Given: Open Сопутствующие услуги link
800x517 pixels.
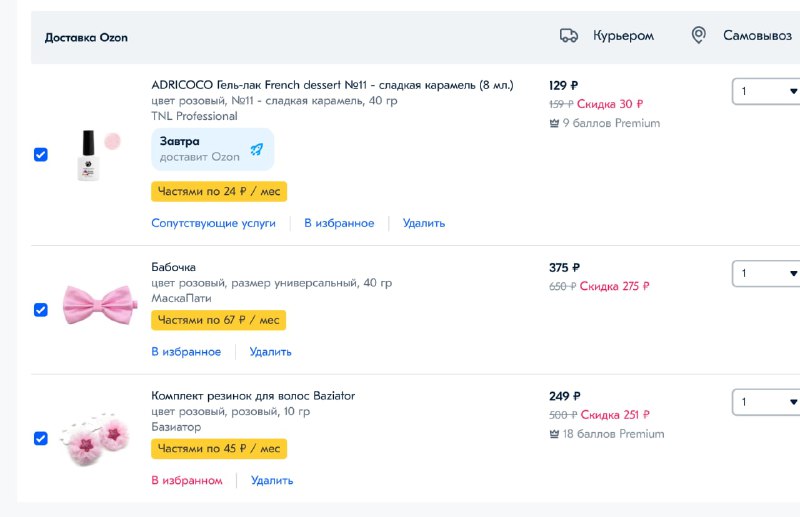Looking at the screenshot, I should pyautogui.click(x=213, y=223).
